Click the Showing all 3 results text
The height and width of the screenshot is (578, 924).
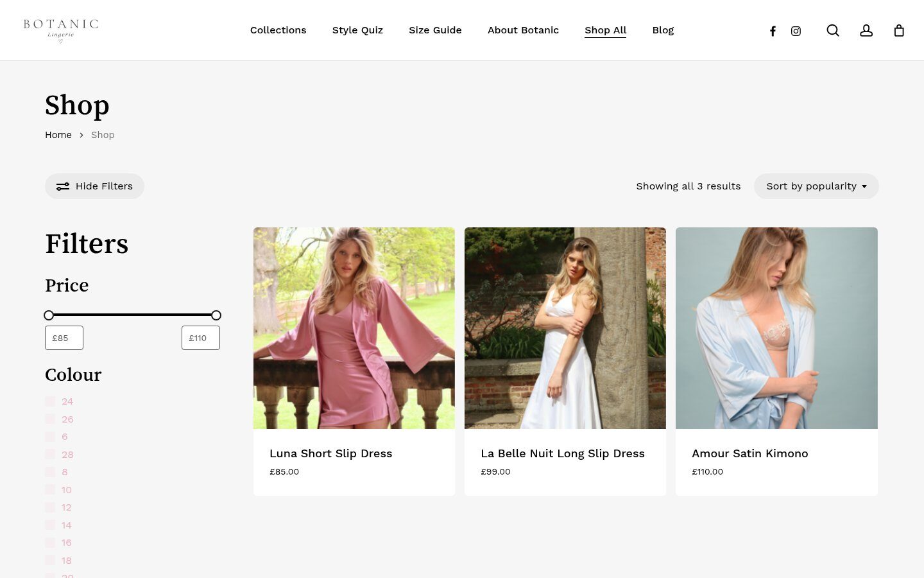(689, 186)
